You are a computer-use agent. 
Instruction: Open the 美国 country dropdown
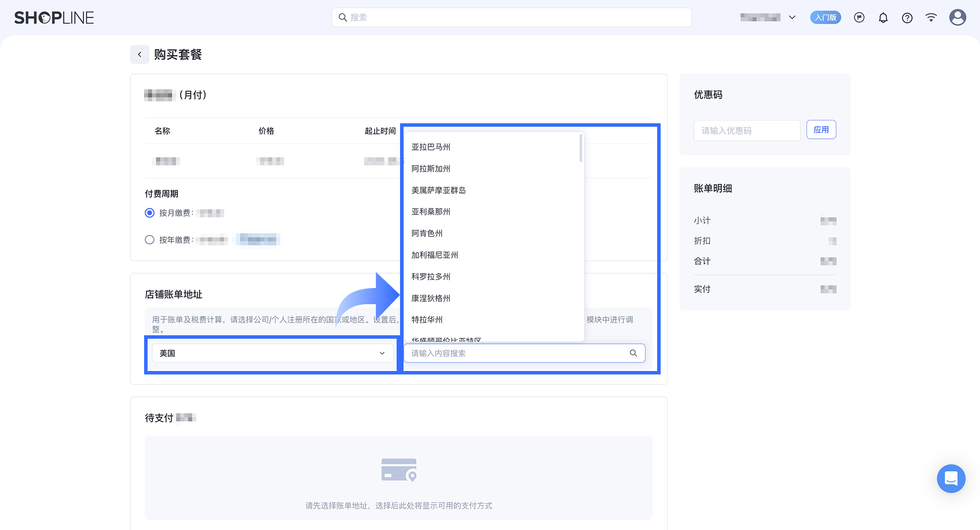[x=273, y=353]
